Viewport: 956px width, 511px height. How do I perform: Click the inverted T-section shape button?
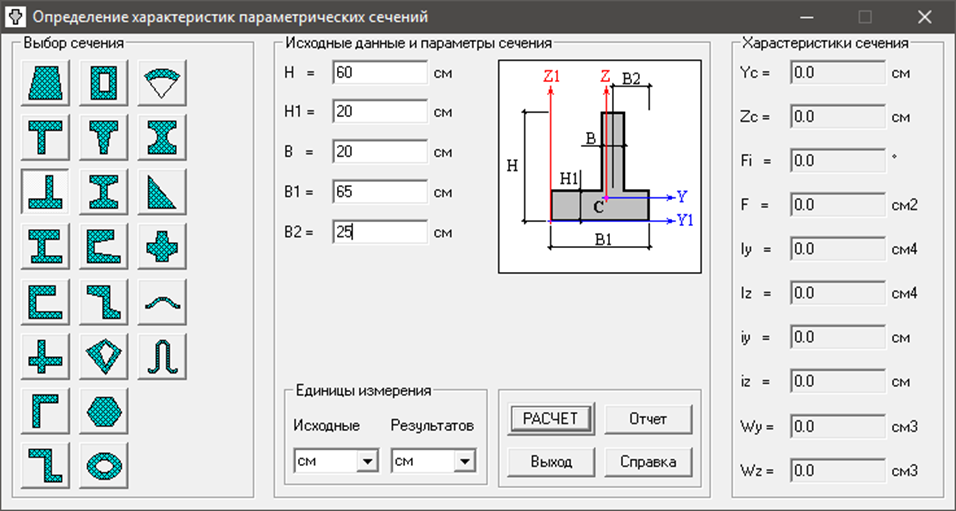coord(45,192)
